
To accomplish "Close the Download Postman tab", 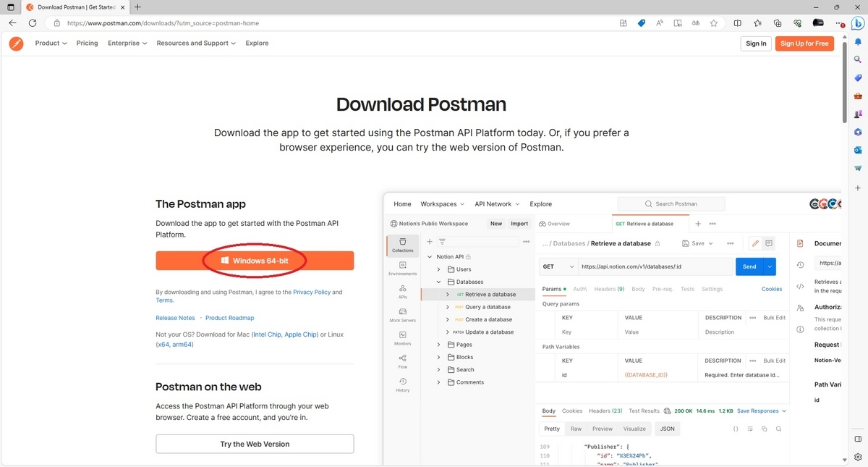I will (122, 7).
